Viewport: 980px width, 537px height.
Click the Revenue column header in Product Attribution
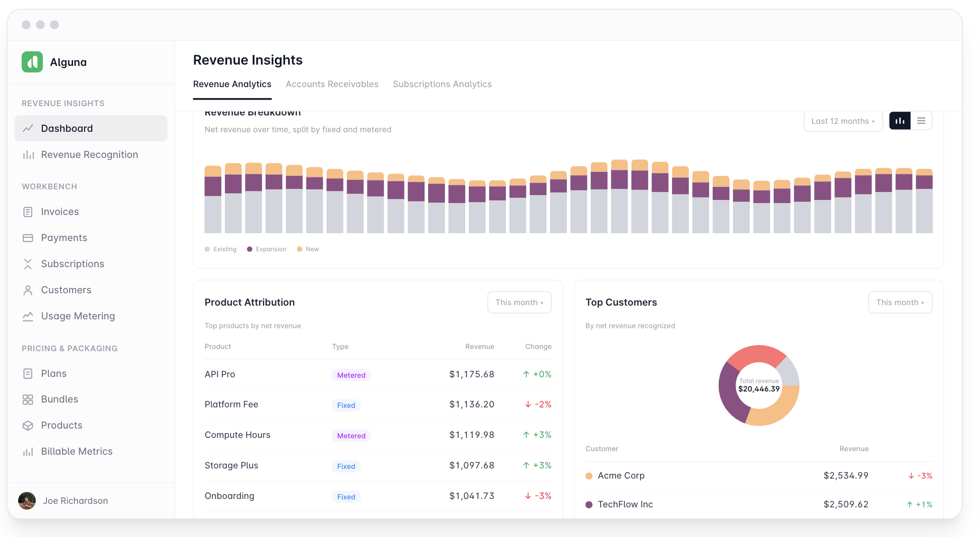(479, 347)
